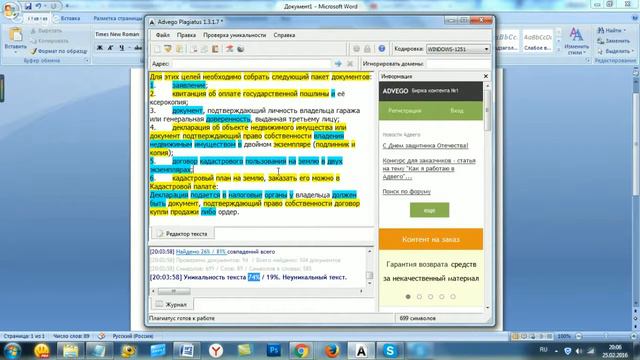640x360 pixels.
Task: Click the orange Контент на заказ banner
Action: coord(431,240)
